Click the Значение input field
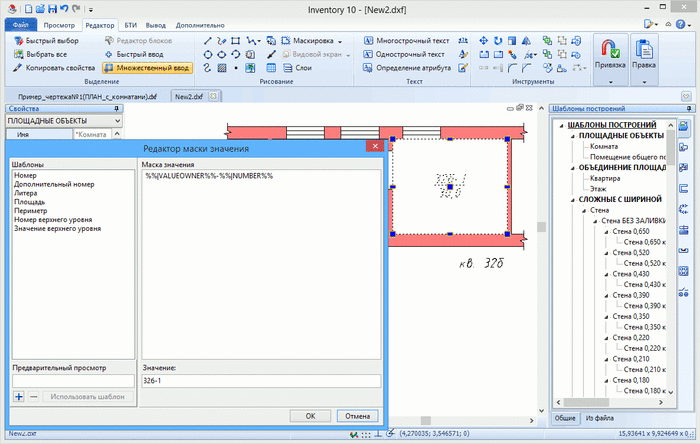This screenshot has width=700, height=444. (x=260, y=381)
